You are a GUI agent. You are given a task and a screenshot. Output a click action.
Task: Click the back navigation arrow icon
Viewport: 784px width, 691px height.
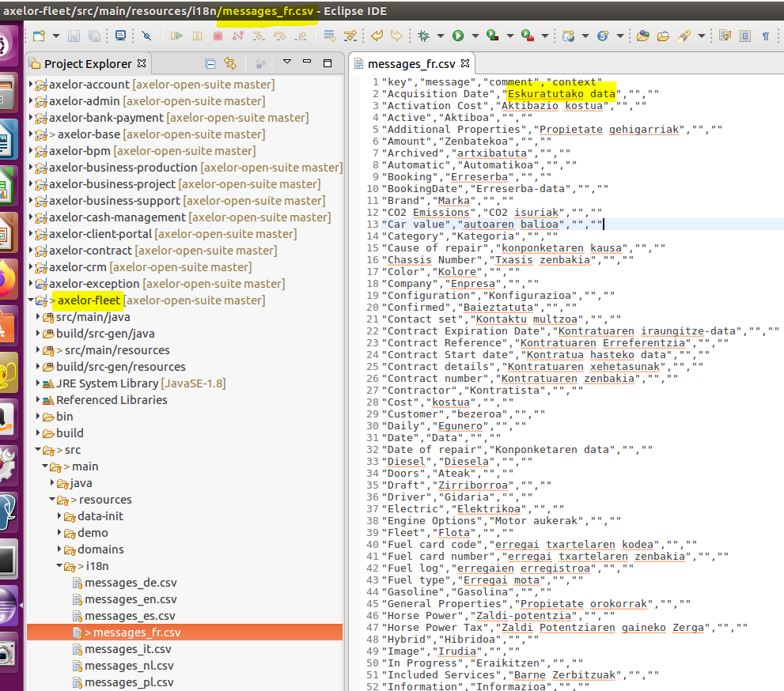[x=377, y=36]
